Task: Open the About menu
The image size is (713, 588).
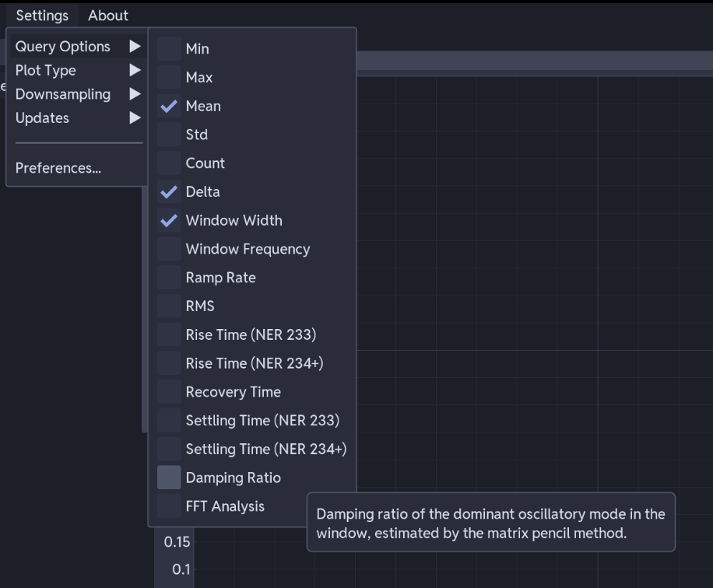Action: tap(107, 16)
